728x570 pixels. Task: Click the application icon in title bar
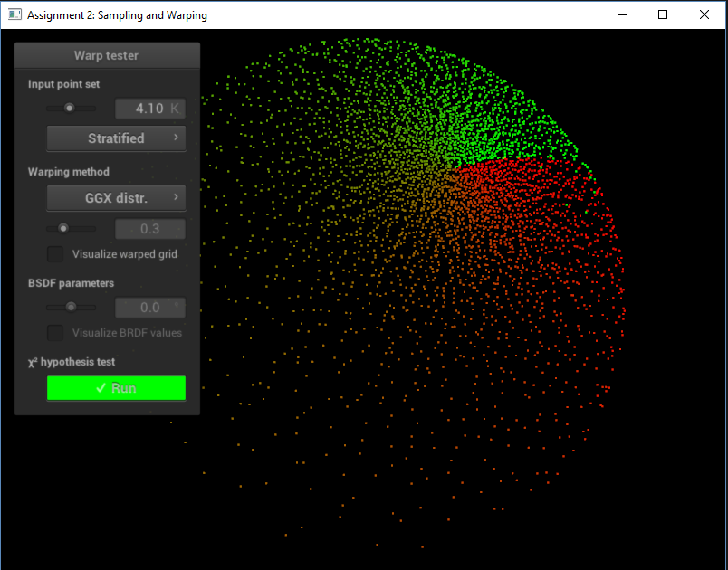pos(14,14)
